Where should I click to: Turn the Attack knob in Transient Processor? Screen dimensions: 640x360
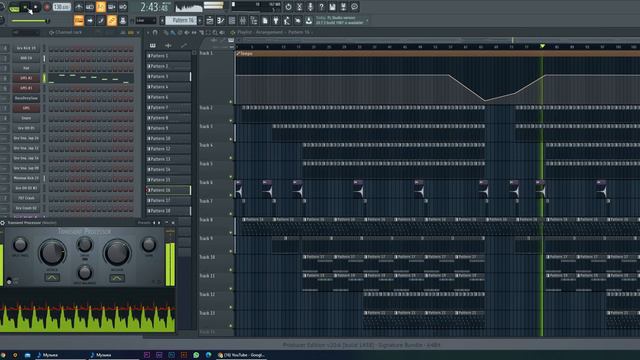52,252
